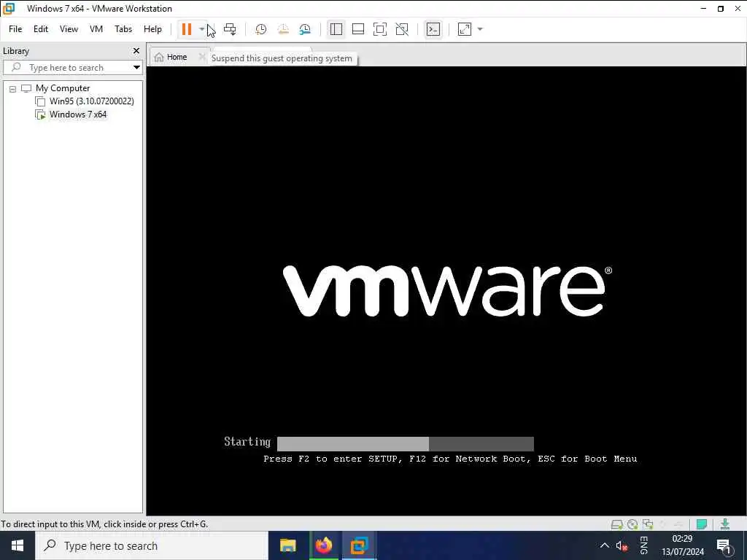Click the muted volume tray icon
747x560 pixels.
(622, 545)
